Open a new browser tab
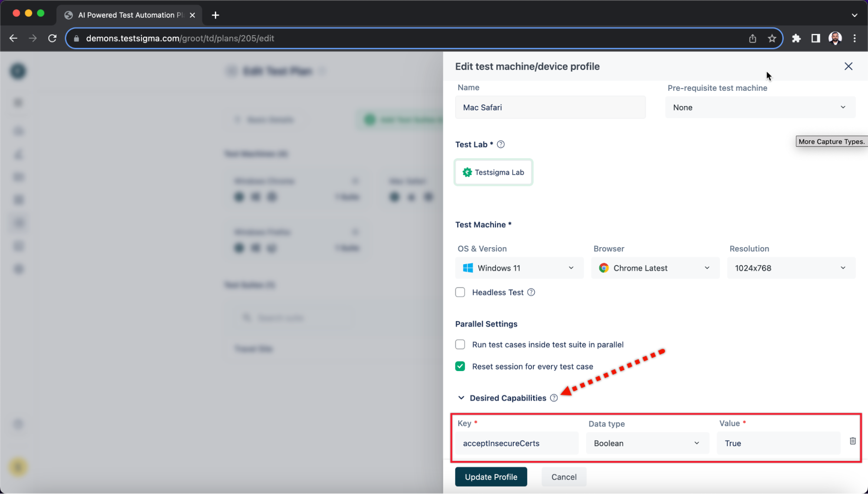This screenshot has width=868, height=494. tap(215, 15)
